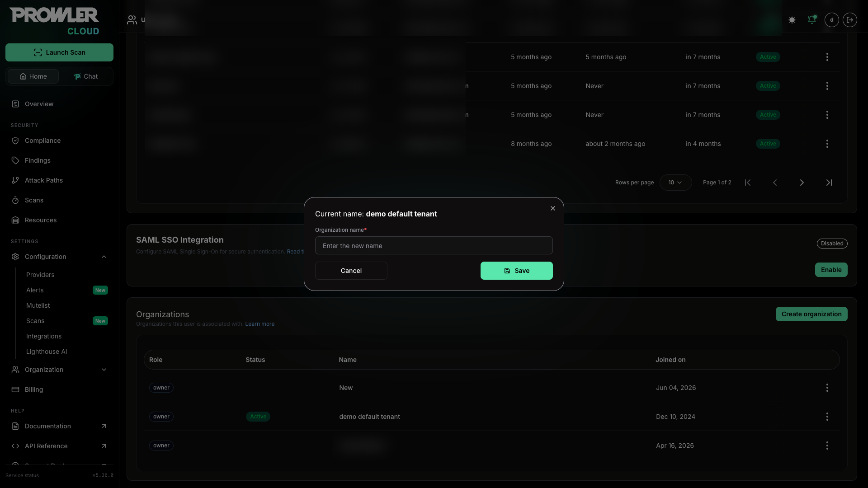
Task: Click the sign out icon
Action: tap(850, 20)
